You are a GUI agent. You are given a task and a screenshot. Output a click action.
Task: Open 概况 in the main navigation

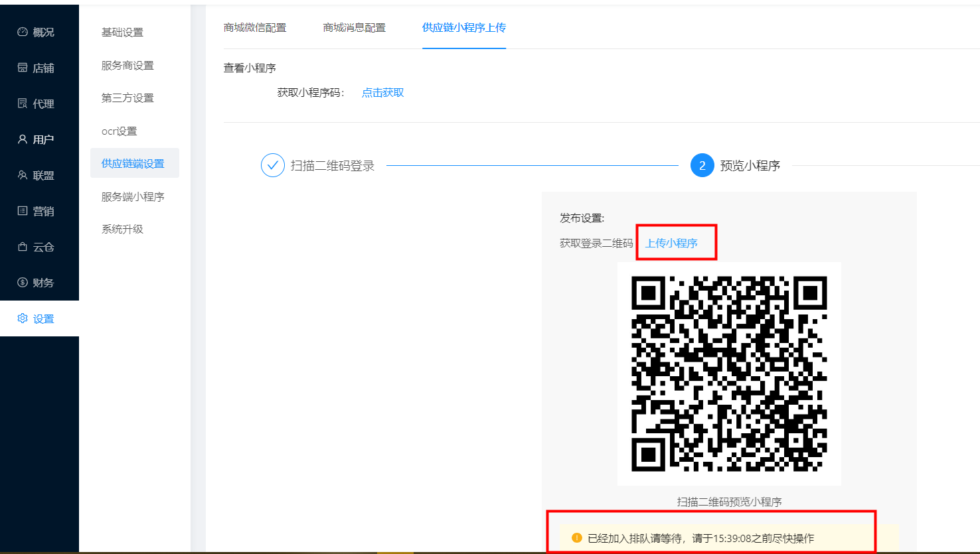pos(39,32)
